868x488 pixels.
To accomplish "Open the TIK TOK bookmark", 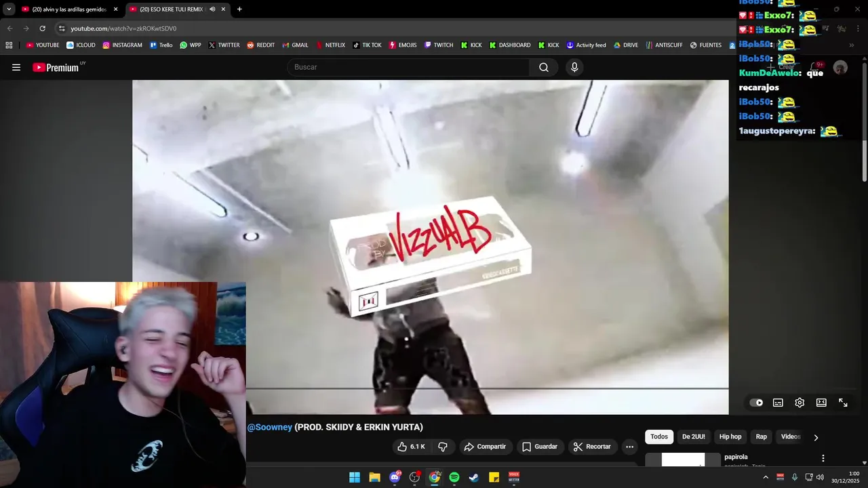I will tap(367, 45).
